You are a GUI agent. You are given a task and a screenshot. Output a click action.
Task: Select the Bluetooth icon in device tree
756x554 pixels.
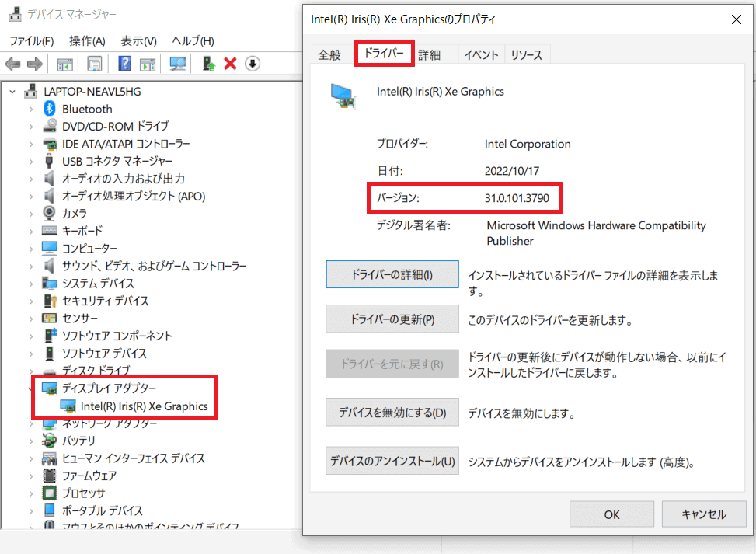click(49, 109)
